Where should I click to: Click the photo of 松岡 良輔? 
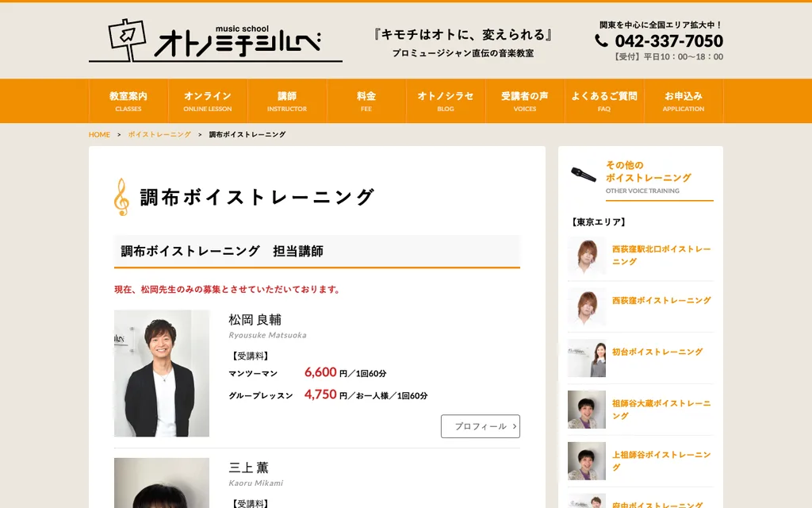click(x=162, y=373)
